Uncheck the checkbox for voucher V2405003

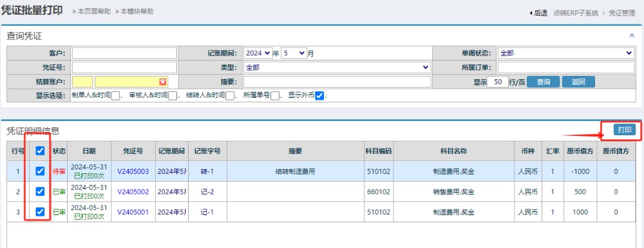click(40, 171)
